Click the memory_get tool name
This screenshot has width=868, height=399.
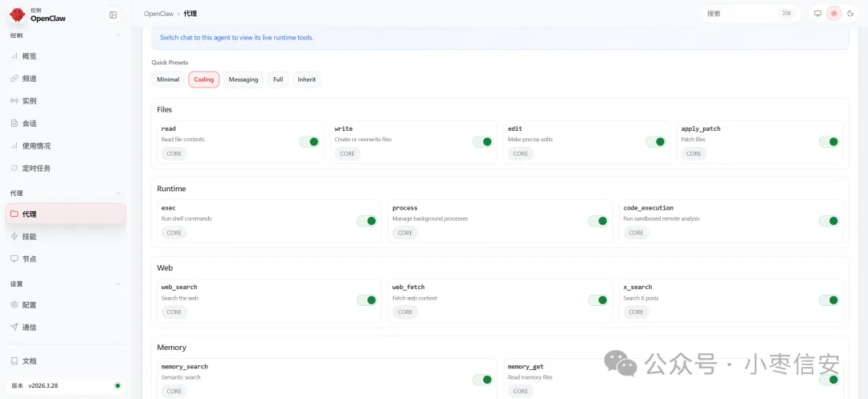point(526,366)
